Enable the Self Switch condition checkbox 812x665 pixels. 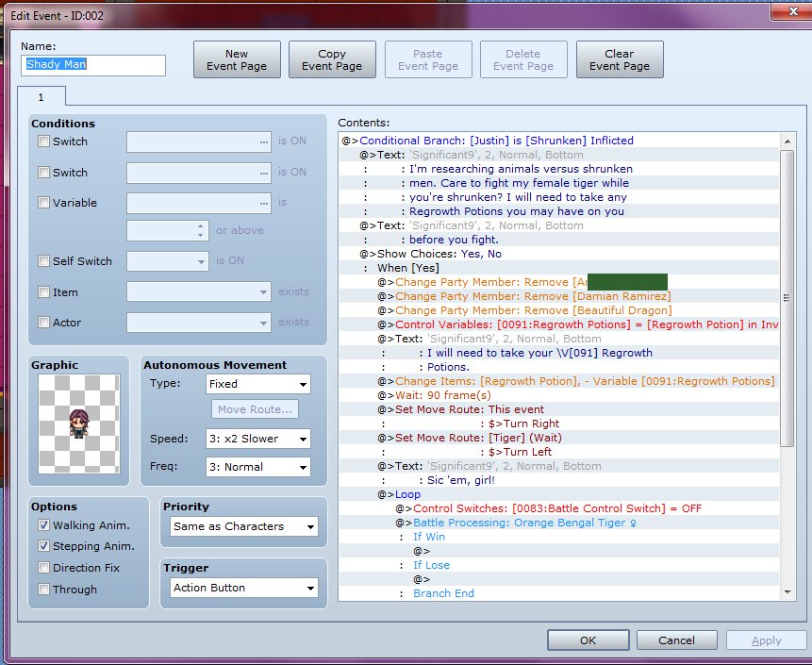pyautogui.click(x=44, y=261)
